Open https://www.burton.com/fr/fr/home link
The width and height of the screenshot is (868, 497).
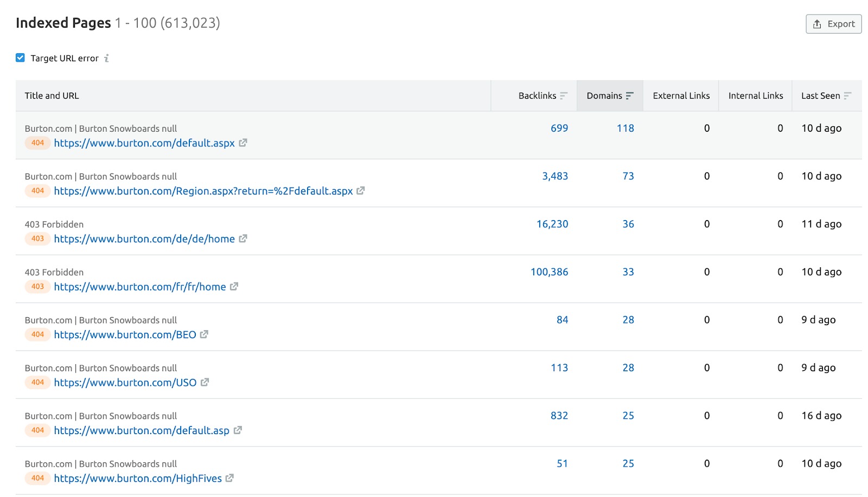point(140,287)
